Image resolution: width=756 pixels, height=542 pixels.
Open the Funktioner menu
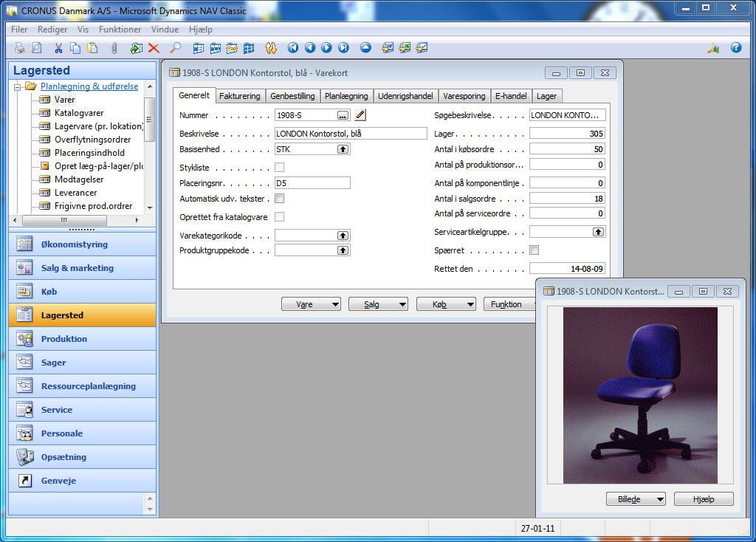tap(120, 30)
